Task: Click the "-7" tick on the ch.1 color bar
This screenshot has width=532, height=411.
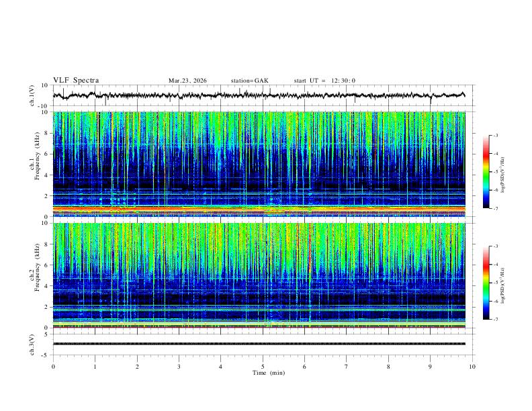Action: 495,208
